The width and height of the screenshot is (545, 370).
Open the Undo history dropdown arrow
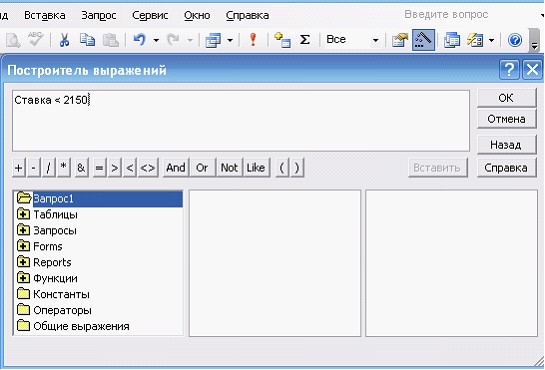coord(156,41)
